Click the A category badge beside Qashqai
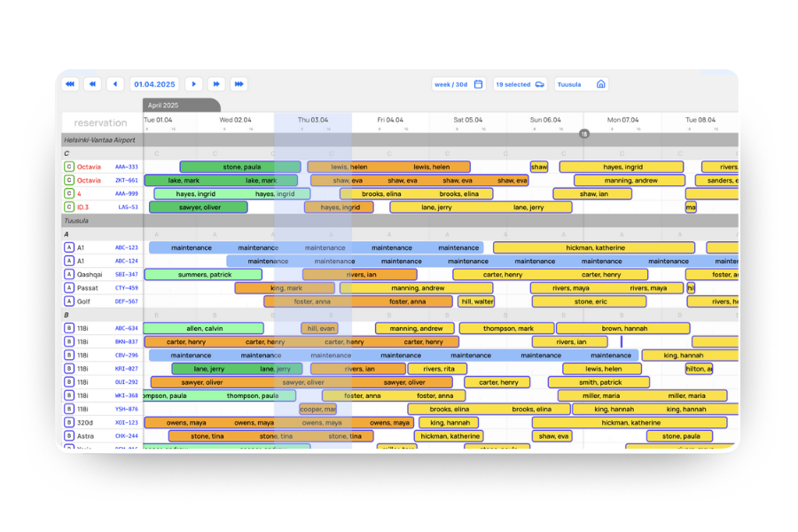798x532 pixels. [x=68, y=275]
